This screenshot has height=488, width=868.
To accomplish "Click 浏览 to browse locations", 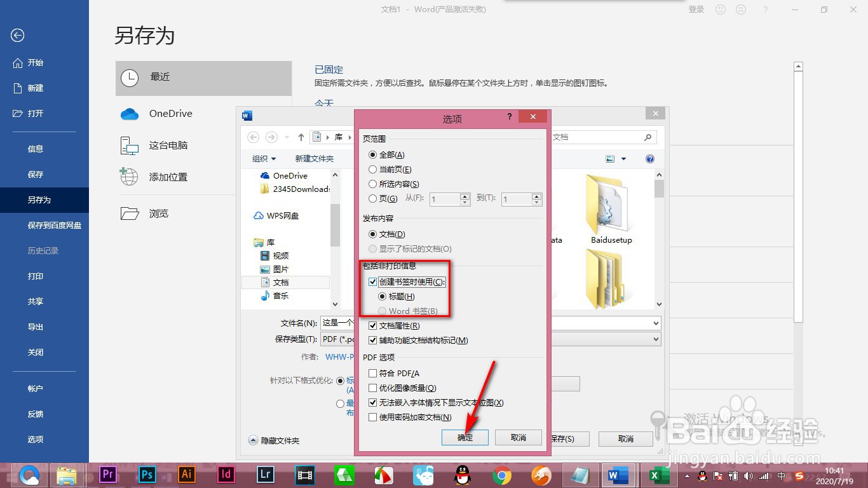I will pos(203,213).
